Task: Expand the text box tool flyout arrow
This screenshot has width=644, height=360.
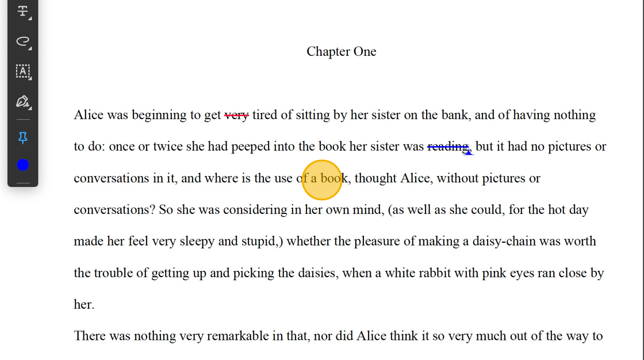Action: coord(30,78)
